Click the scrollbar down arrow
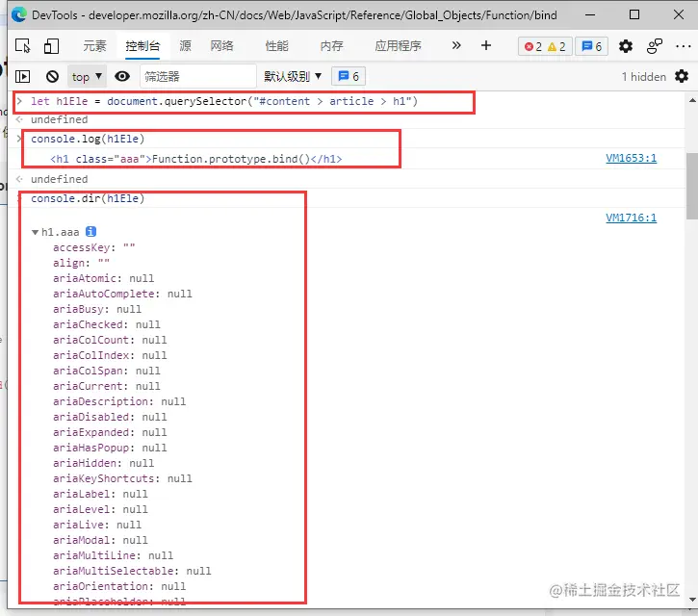Viewport: 698px width, 616px height. point(692,600)
